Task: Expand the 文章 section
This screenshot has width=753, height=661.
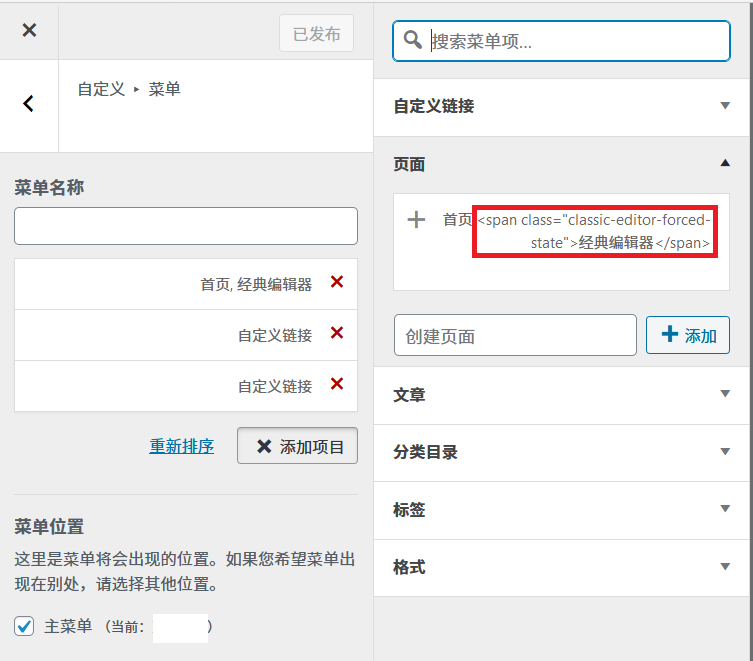Action: click(x=561, y=395)
